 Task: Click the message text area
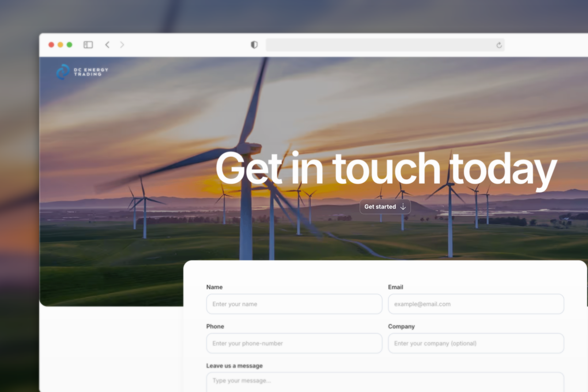pos(385,382)
